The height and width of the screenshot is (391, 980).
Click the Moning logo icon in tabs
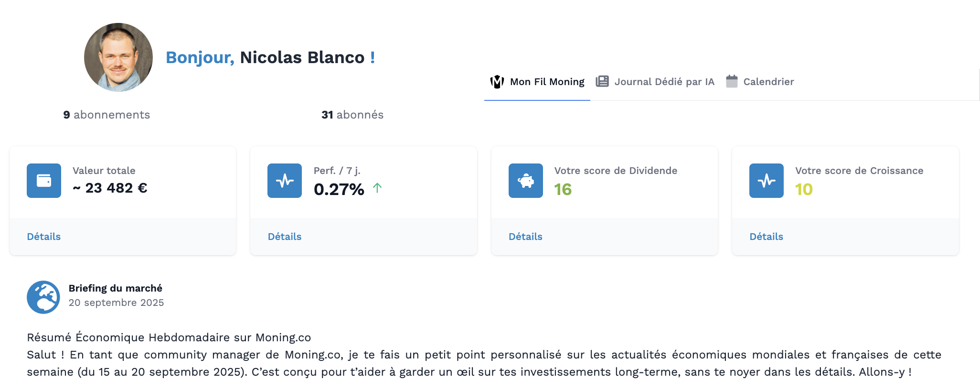click(497, 82)
